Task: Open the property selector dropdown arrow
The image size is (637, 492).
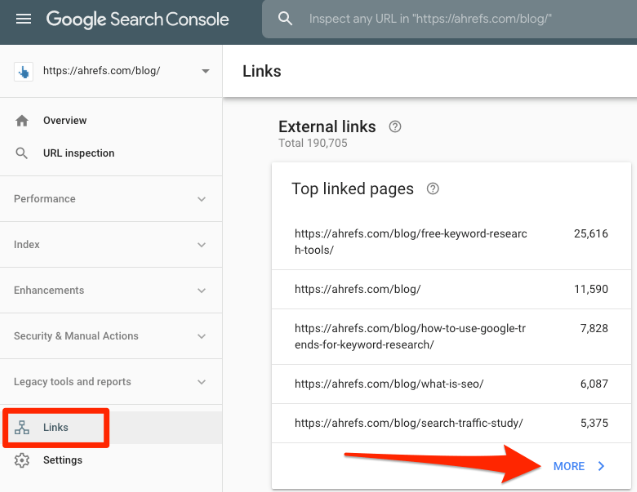Action: click(206, 71)
